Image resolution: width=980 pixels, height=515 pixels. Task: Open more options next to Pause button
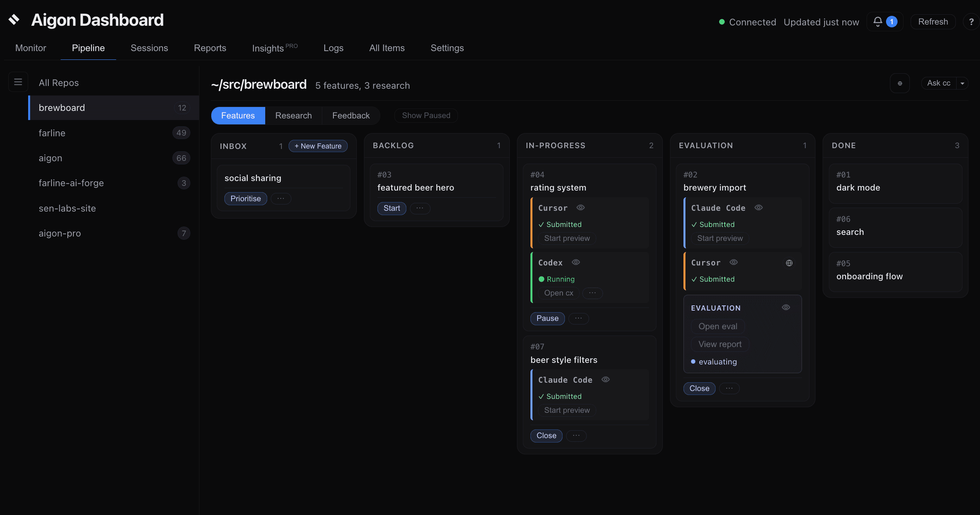coord(579,319)
